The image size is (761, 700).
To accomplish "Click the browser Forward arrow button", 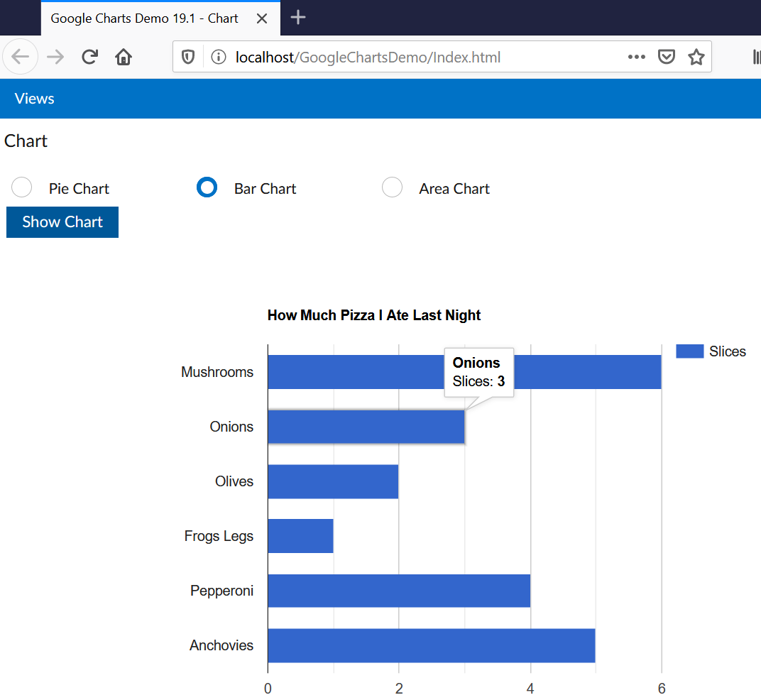I will 55,57.
